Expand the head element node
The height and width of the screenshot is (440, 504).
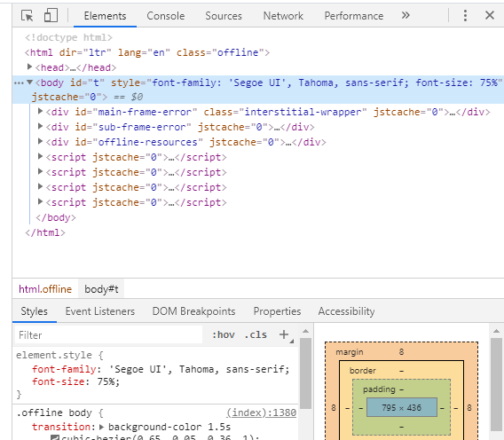(29, 67)
